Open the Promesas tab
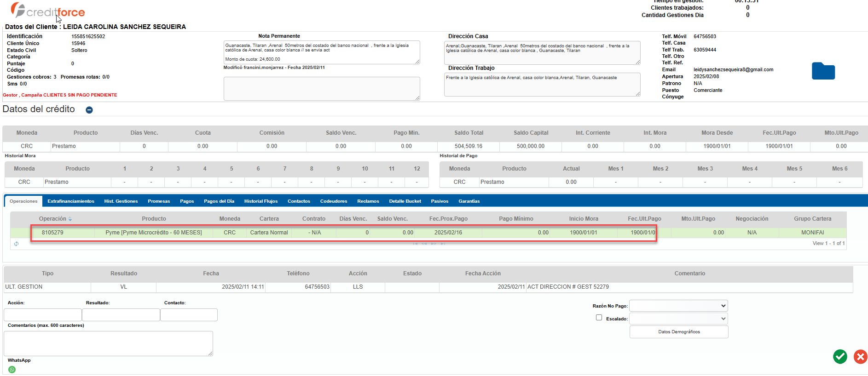This screenshot has height=376, width=868. click(x=159, y=201)
